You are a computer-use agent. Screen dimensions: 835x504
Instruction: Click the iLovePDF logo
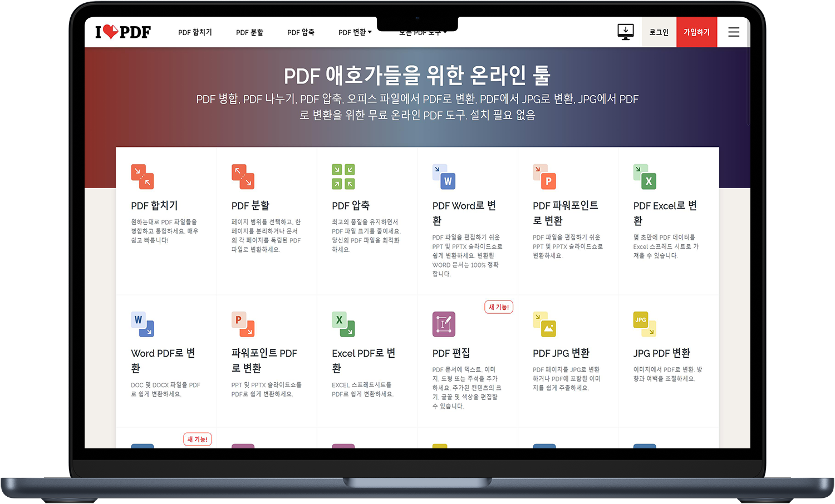(x=123, y=32)
